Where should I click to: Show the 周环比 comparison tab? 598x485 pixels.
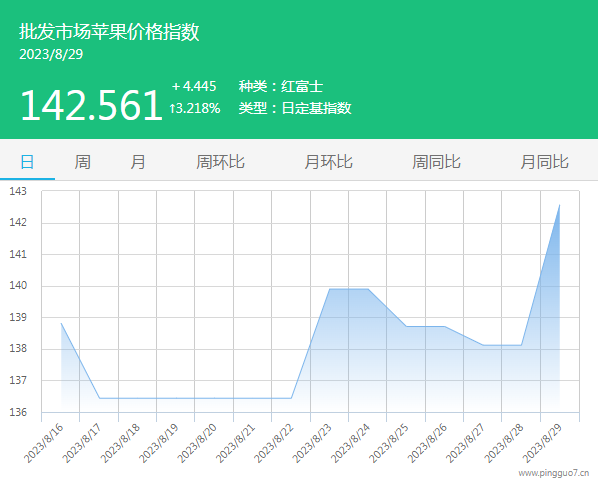pyautogui.click(x=220, y=162)
